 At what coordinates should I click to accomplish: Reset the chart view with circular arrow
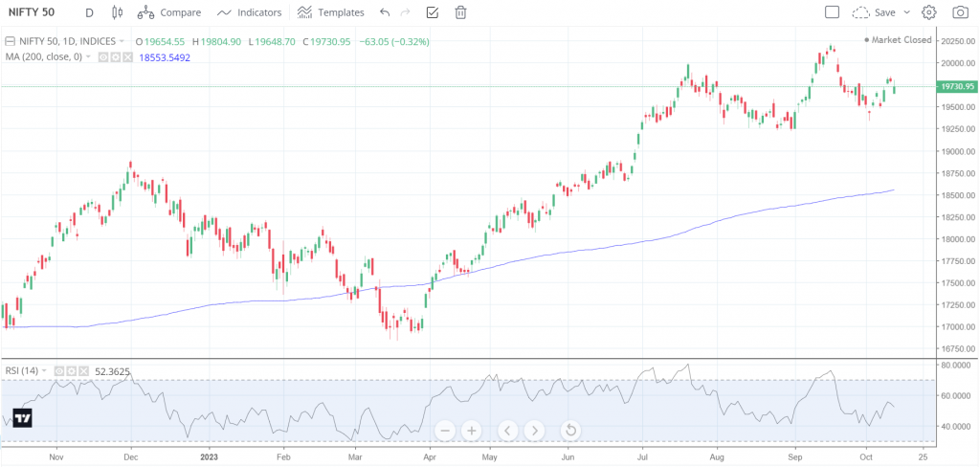[x=570, y=430]
